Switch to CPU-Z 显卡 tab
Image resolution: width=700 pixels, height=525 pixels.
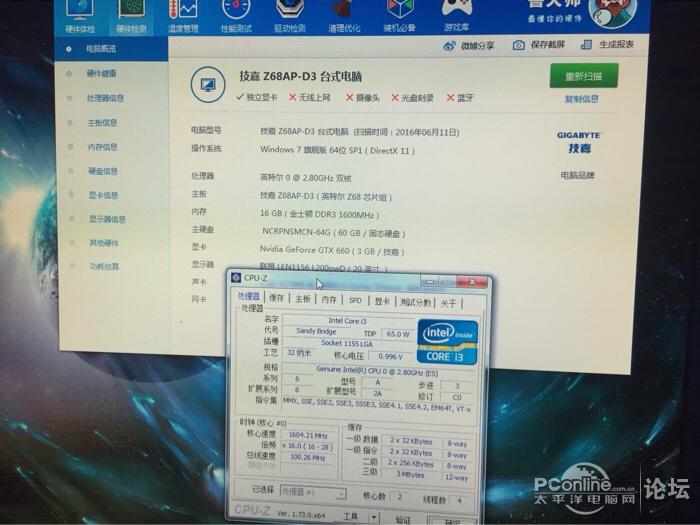[x=382, y=301]
